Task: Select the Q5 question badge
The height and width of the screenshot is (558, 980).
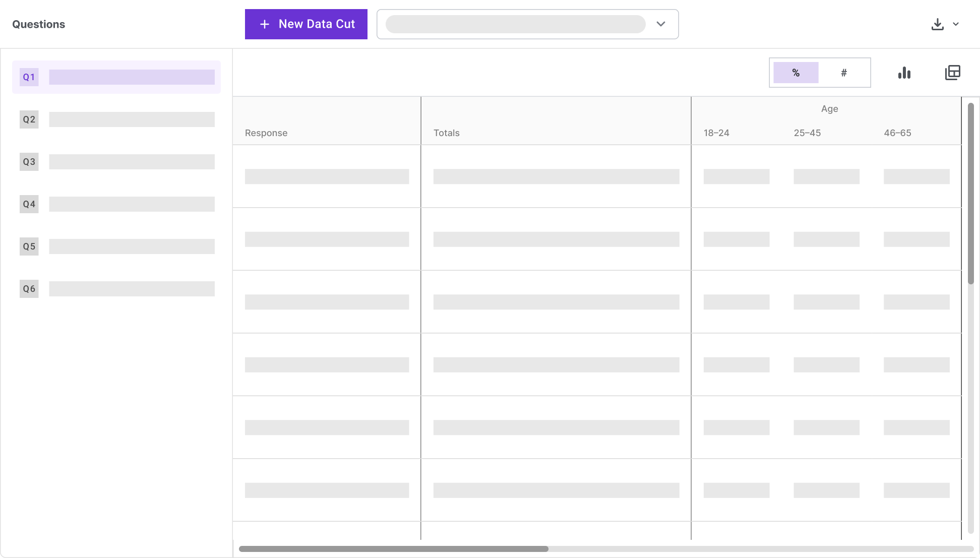Action: 29,246
